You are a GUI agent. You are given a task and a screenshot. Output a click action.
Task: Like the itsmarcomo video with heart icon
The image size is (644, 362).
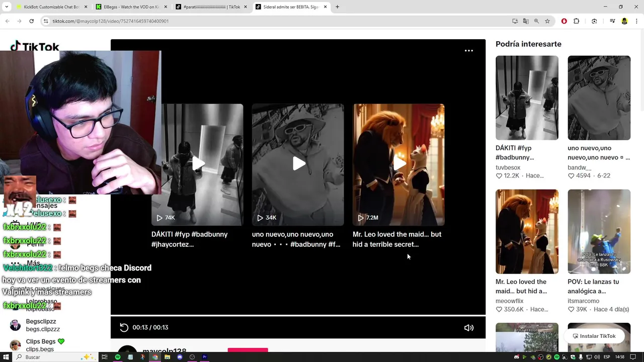tap(571, 309)
